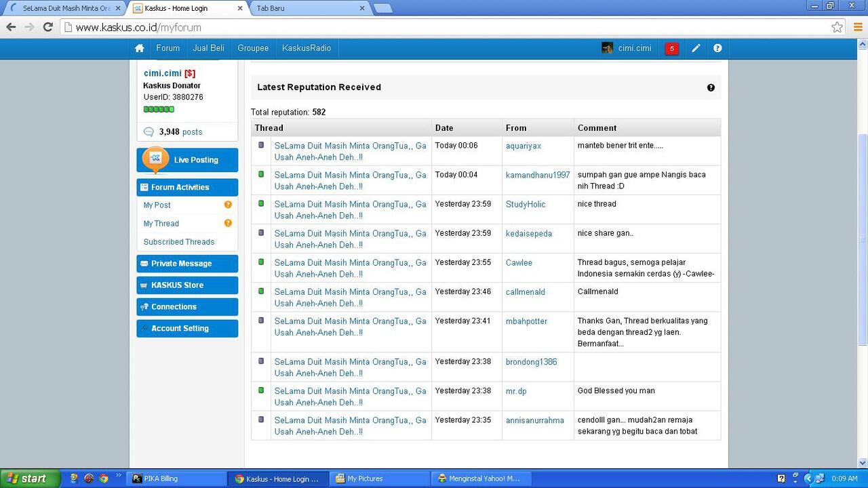
Task: Click the orange help icon beside My Thread
Action: click(x=228, y=223)
